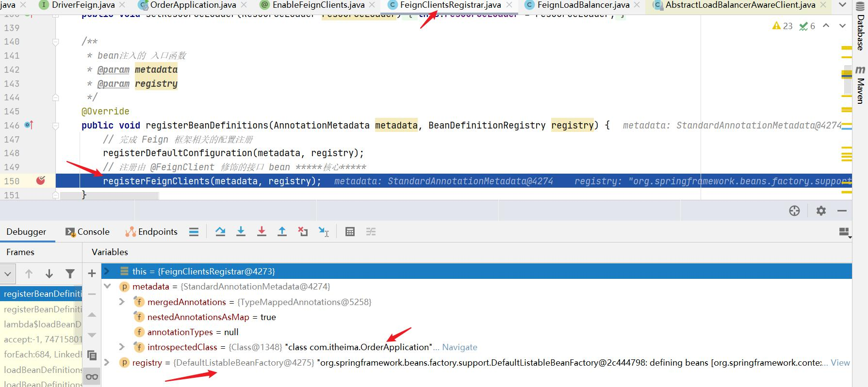Click the Step Out debugger icon
The width and height of the screenshot is (868, 387).
(x=282, y=232)
